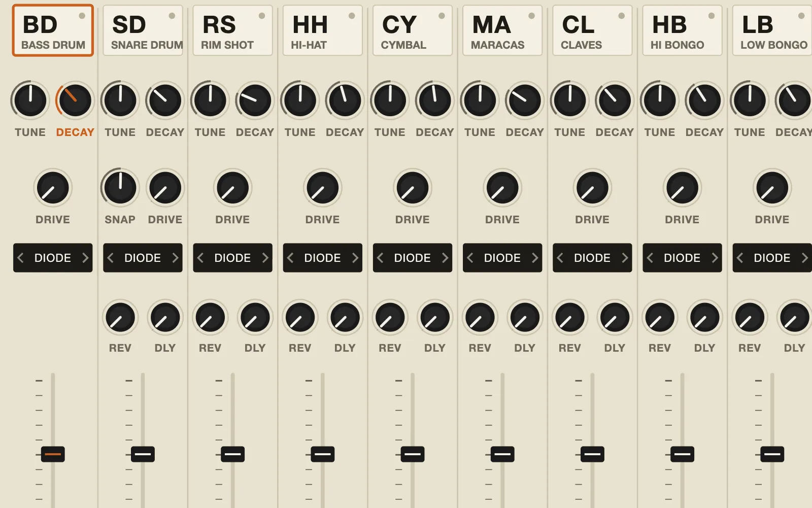Screen dimensions: 812x508
Task: Open the Claves DIODE drive selector
Action: tap(592, 258)
